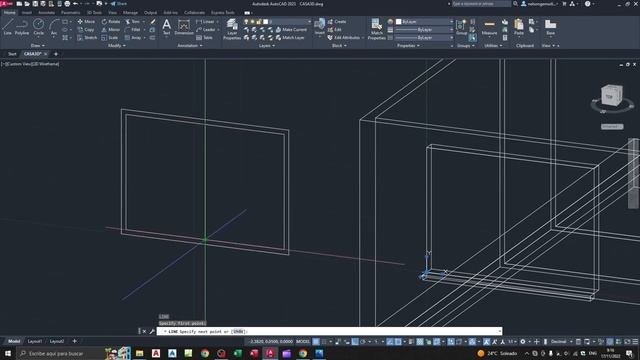Select the Circle tool
The width and height of the screenshot is (640, 360).
pos(38,27)
